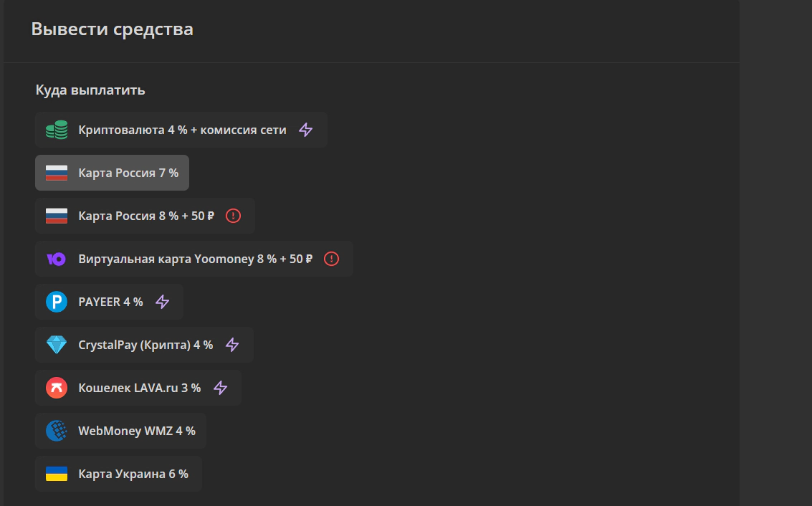Click the Ukrainian flag icon
The height and width of the screenshot is (506, 812).
pos(56,474)
